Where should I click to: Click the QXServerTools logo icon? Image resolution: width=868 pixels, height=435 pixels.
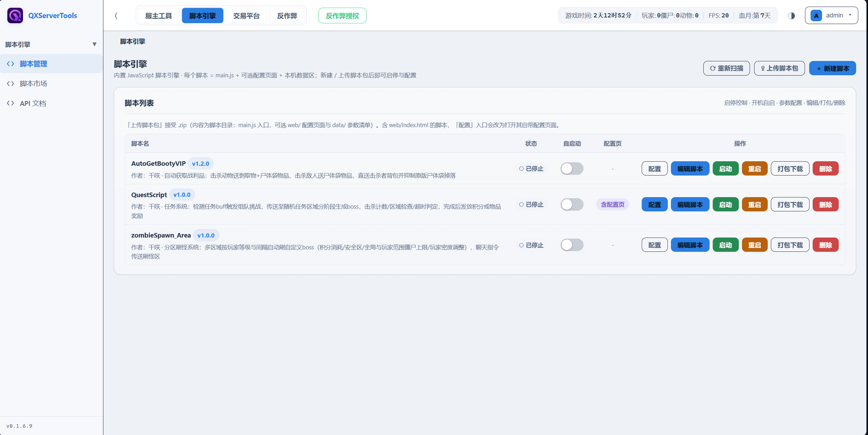click(x=15, y=15)
